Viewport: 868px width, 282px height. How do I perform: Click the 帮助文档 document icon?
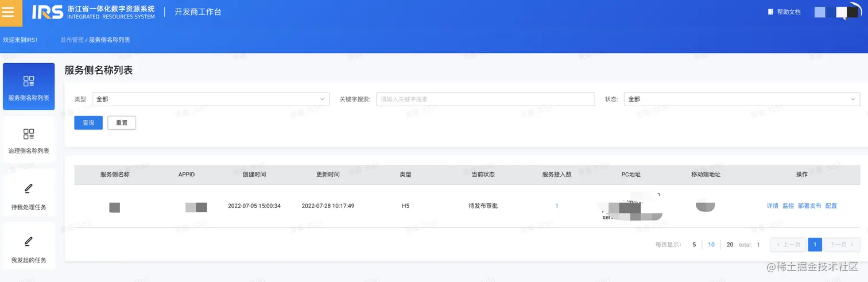771,12
